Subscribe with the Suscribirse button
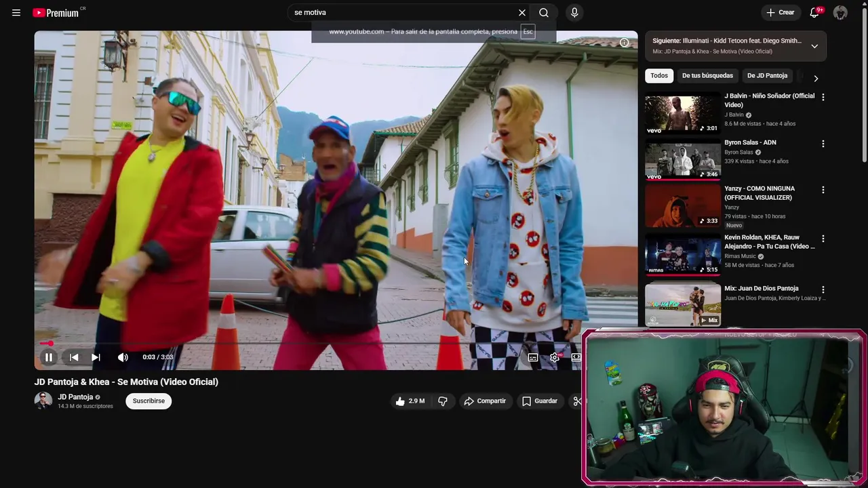Viewport: 868px width, 488px height. coord(149,401)
